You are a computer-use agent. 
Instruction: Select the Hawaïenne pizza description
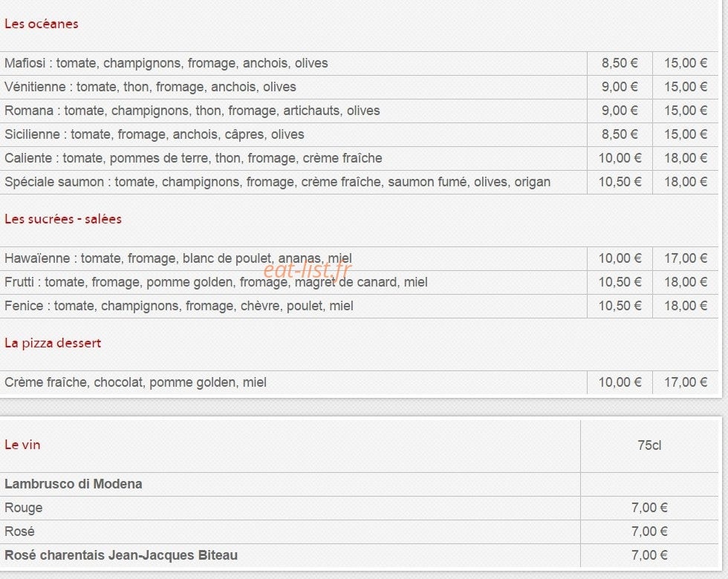(178, 258)
